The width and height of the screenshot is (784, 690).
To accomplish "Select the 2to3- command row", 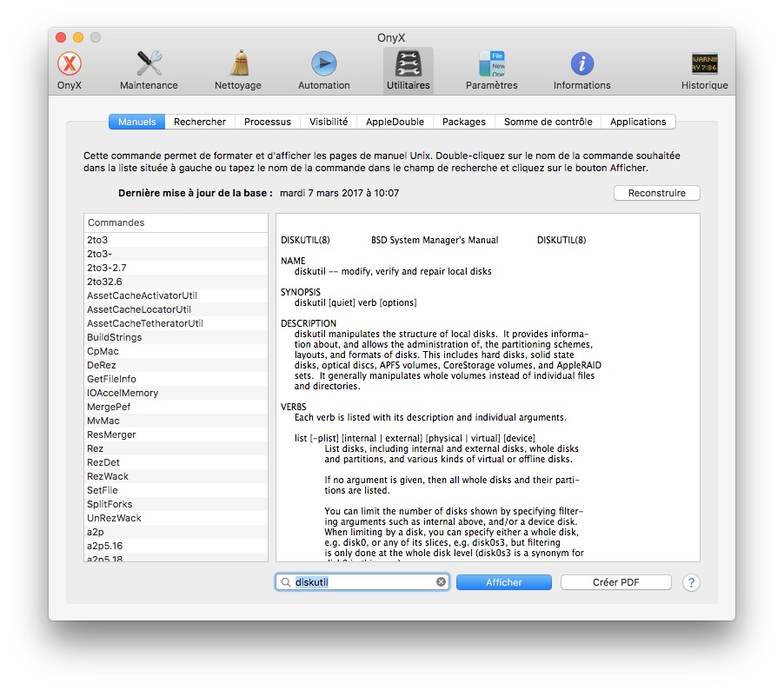I will tap(176, 254).
